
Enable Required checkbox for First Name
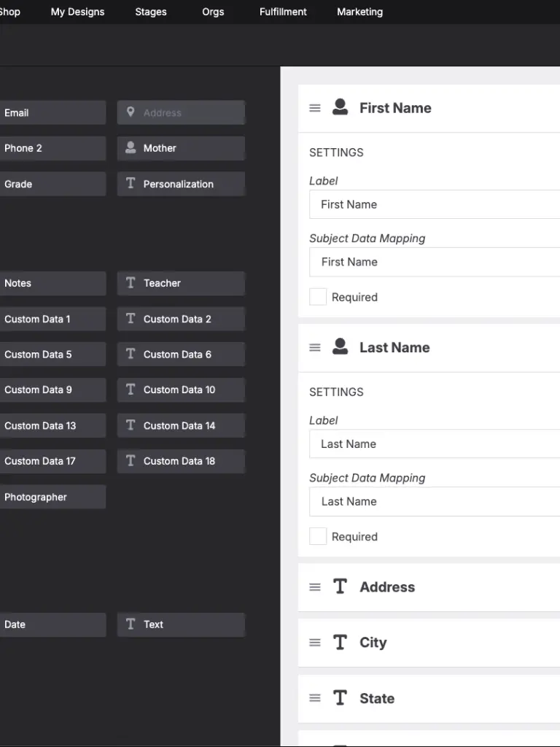(318, 297)
